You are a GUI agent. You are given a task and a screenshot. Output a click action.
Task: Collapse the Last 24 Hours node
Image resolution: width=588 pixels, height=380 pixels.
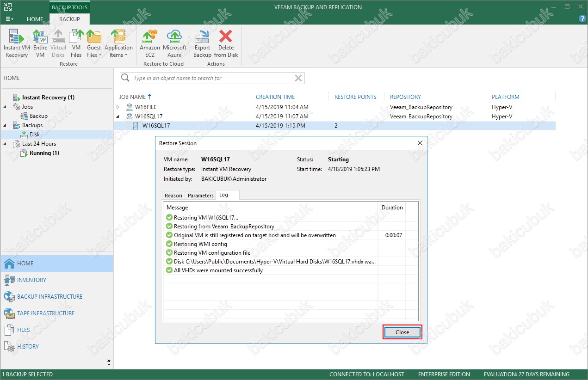(x=5, y=144)
